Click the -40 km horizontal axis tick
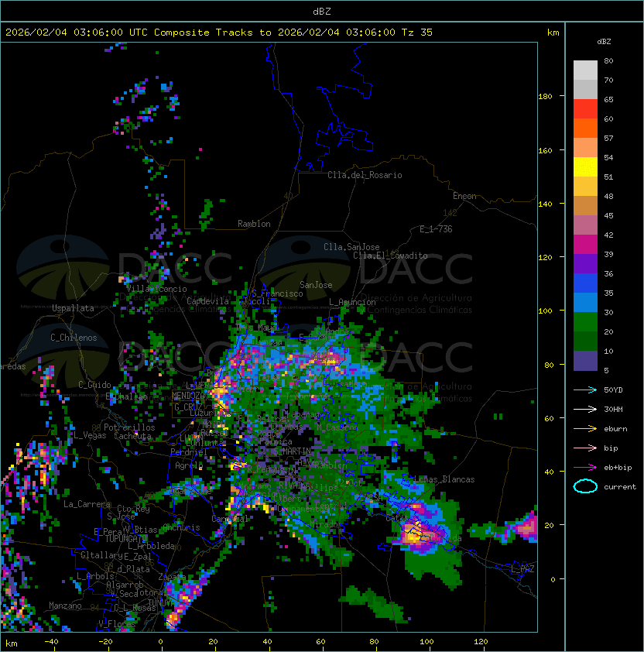This screenshot has width=644, height=652. pos(51,642)
